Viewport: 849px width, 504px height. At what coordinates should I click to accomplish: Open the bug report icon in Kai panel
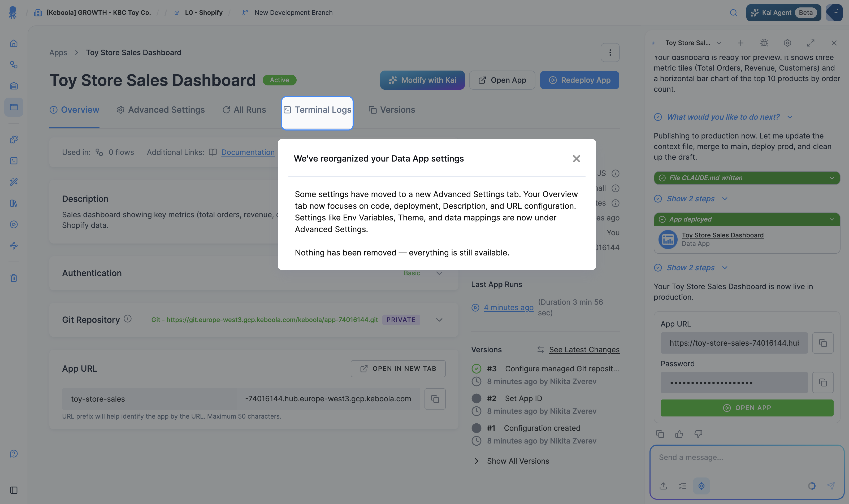(764, 43)
